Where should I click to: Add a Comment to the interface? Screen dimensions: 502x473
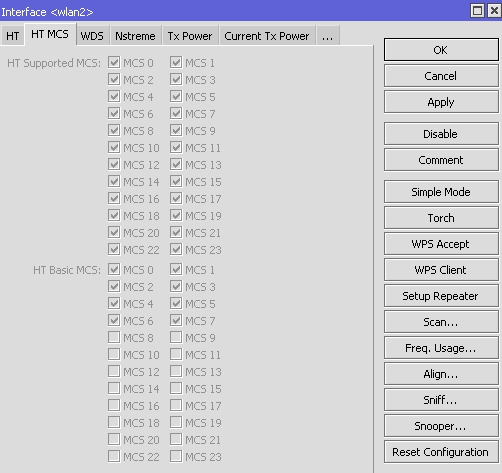click(441, 160)
